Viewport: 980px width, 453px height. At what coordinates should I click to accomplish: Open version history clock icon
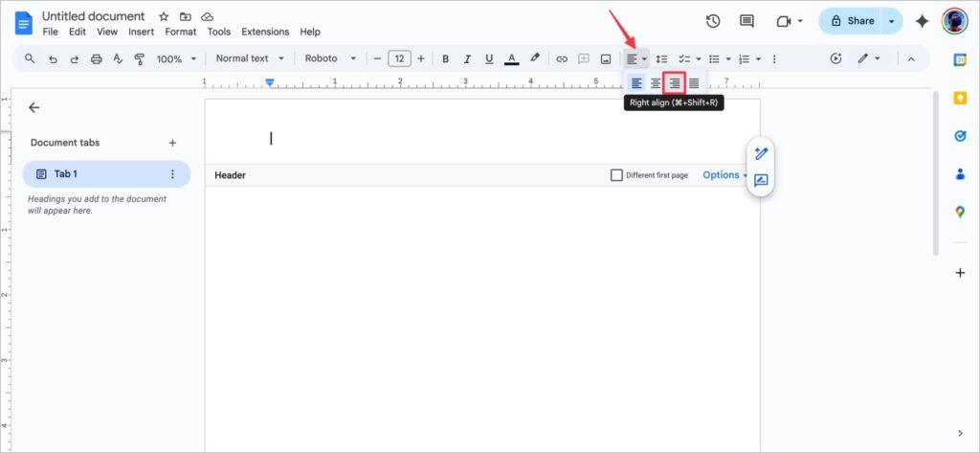(712, 21)
